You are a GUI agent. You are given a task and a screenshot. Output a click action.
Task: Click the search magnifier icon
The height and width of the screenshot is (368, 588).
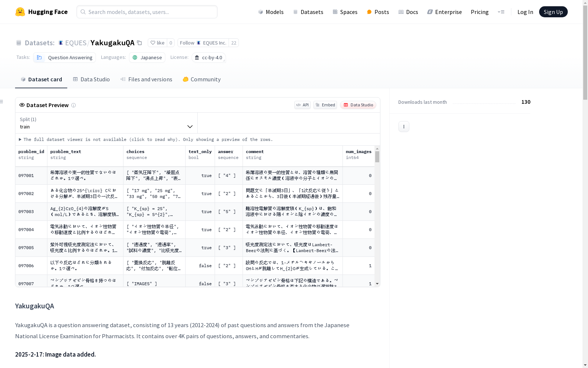tap(83, 12)
